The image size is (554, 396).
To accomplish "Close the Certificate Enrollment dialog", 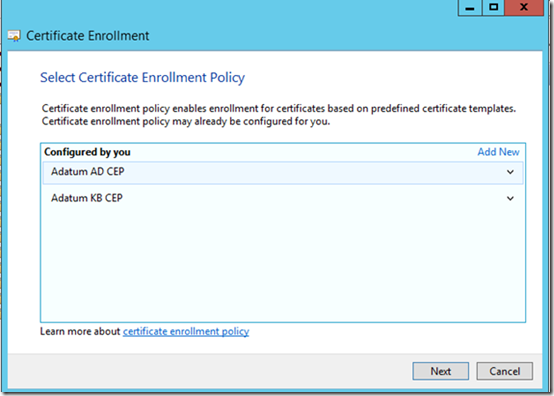I will [x=524, y=8].
